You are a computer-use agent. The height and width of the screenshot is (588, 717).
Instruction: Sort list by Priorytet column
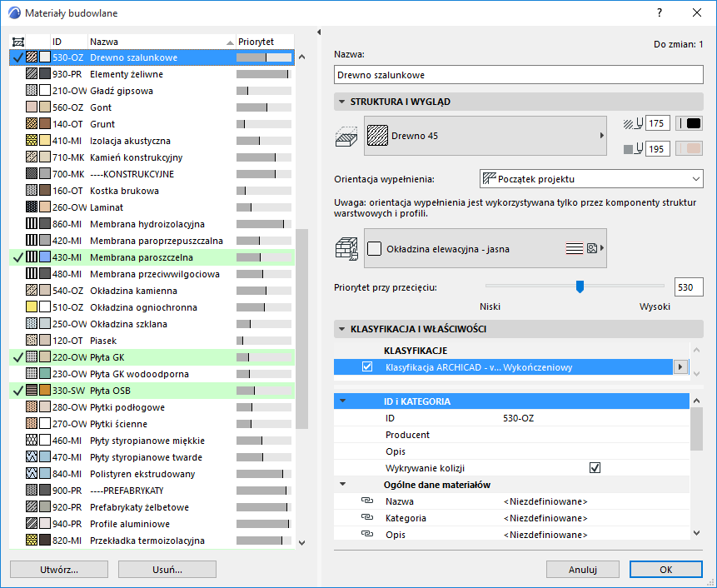[x=264, y=42]
